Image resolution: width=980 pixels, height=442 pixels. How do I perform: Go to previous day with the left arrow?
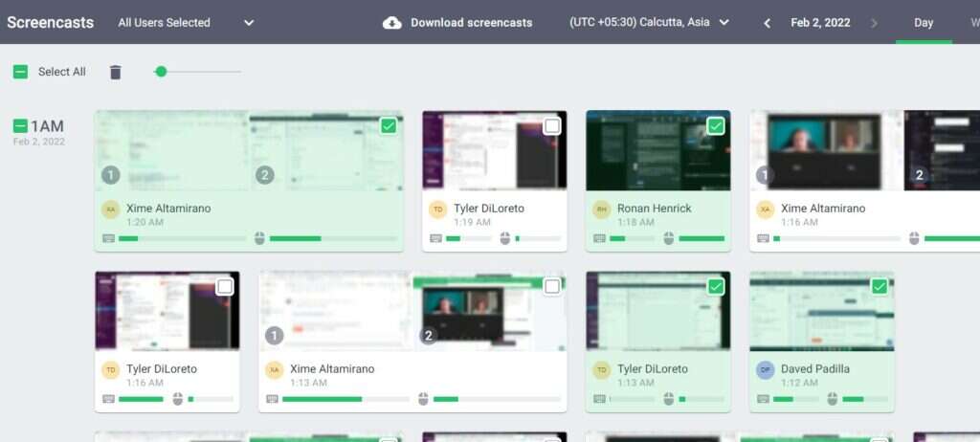[x=767, y=23]
